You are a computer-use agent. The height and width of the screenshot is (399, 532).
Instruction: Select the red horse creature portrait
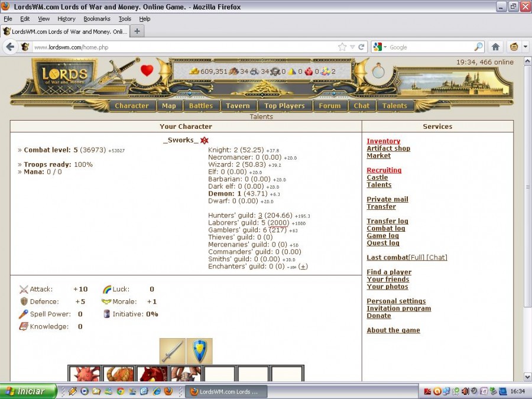click(152, 374)
